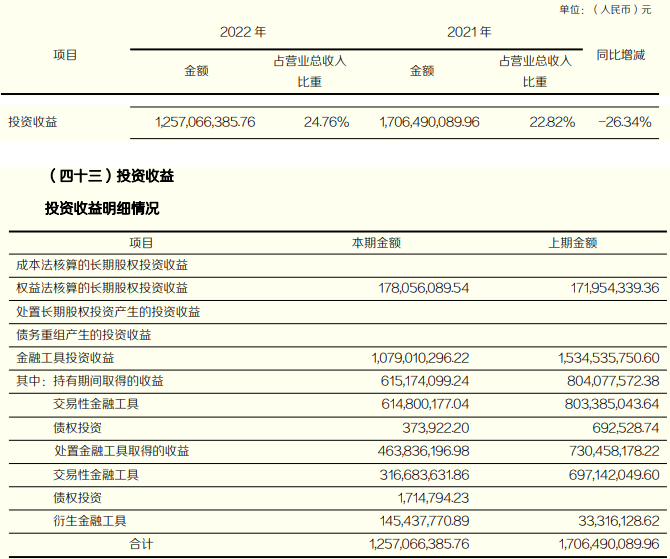
Task: Click the value 614,800,177.04
Action: 425,404
